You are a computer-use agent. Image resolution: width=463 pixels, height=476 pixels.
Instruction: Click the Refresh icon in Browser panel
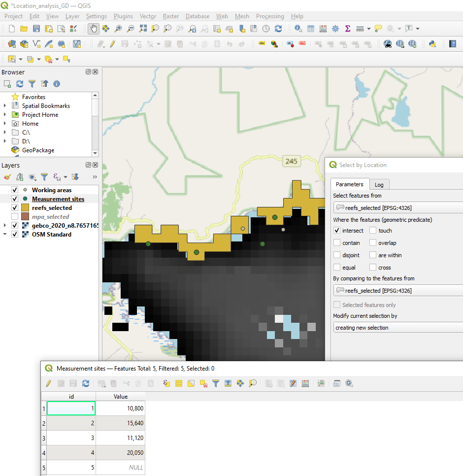20,84
